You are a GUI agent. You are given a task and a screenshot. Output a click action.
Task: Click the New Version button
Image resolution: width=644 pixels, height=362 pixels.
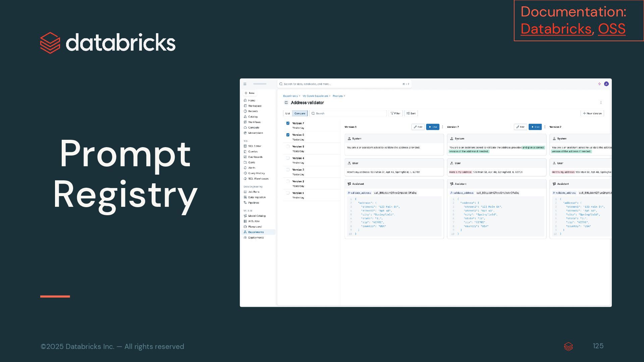pos(592,113)
